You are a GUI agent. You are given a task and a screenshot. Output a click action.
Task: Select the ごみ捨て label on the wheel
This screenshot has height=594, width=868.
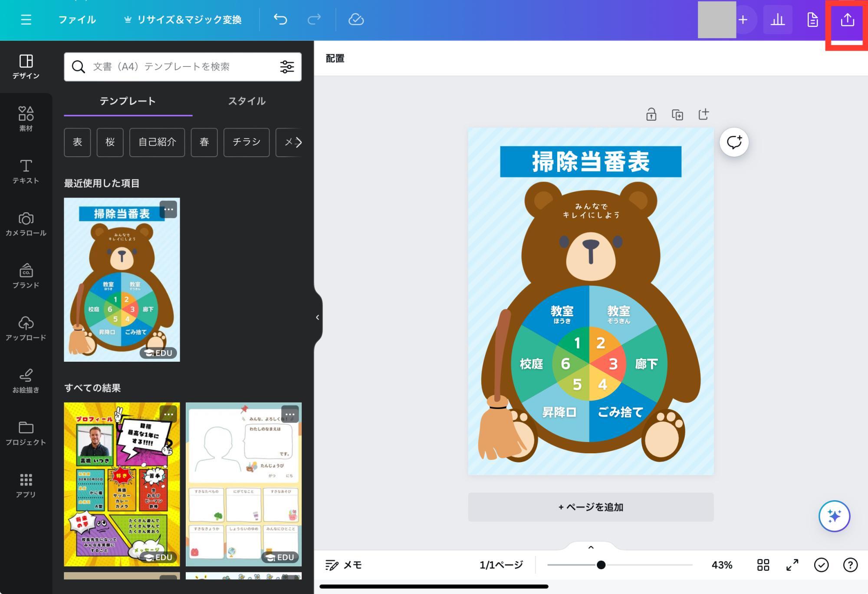[620, 412]
